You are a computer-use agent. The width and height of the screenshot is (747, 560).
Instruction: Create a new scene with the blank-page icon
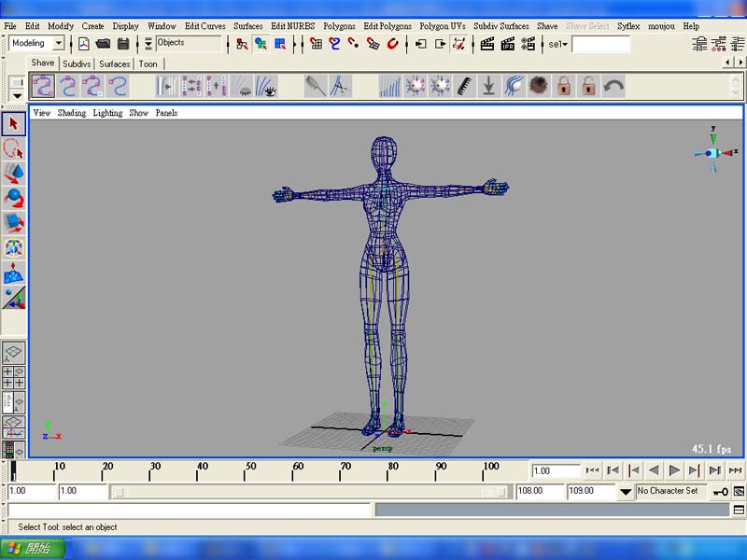coord(84,44)
